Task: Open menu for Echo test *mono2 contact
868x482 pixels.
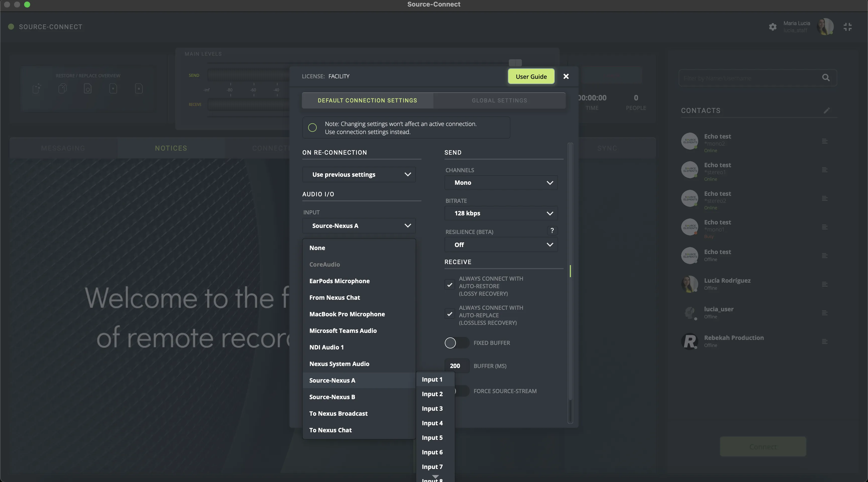Action: coord(825,141)
